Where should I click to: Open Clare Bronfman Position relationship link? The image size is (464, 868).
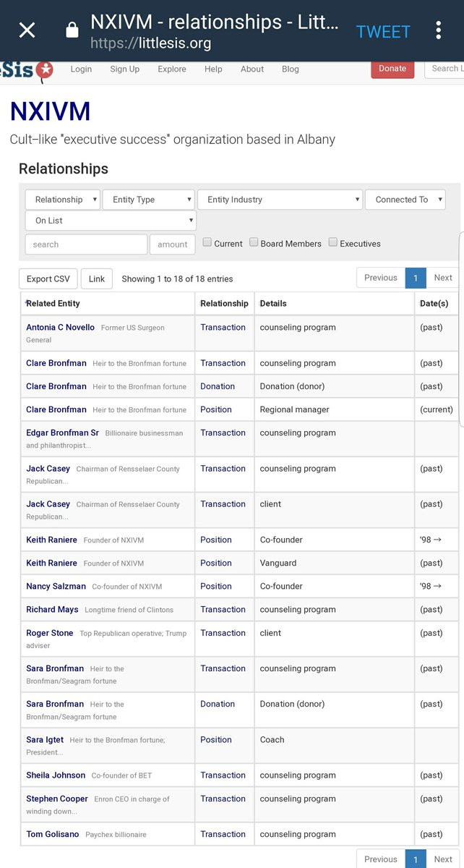(216, 410)
